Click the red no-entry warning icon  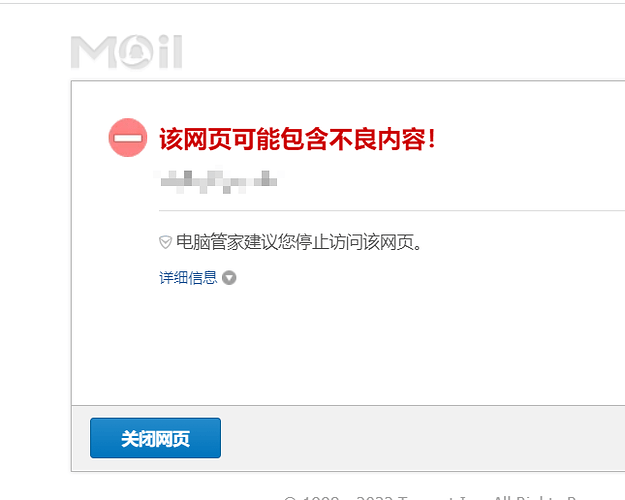(128, 138)
